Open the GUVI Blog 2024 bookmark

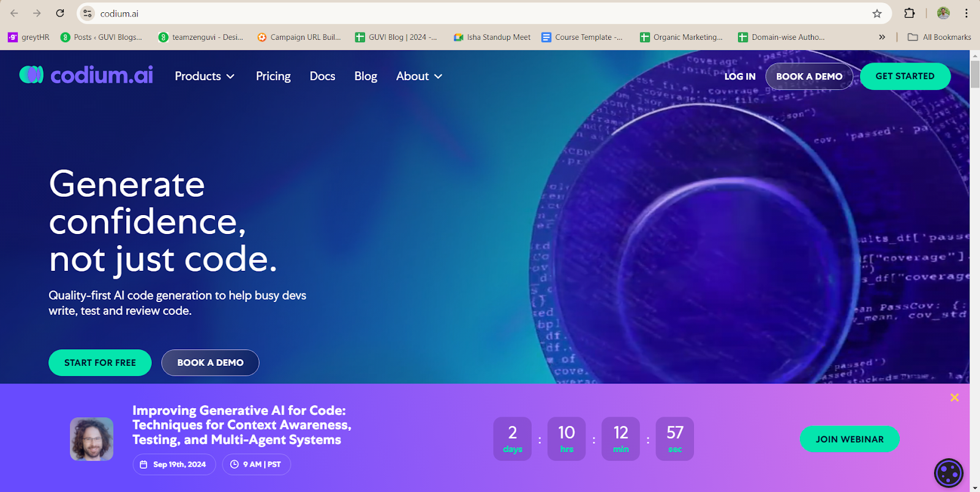click(x=396, y=37)
